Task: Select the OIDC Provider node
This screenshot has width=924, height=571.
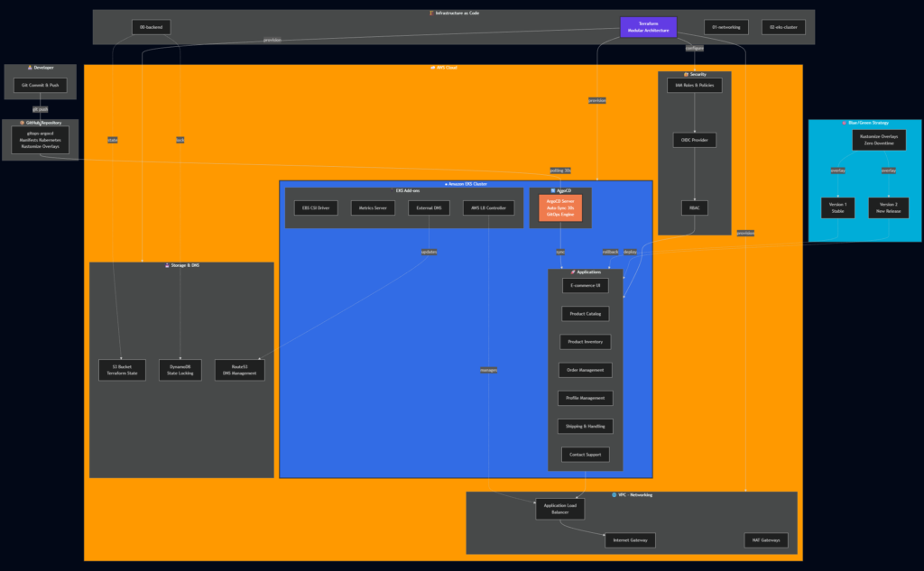Action: point(694,140)
